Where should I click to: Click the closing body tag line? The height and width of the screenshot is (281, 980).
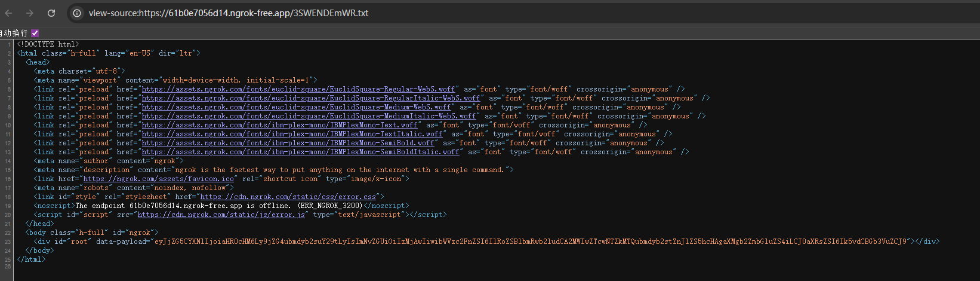tap(39, 251)
